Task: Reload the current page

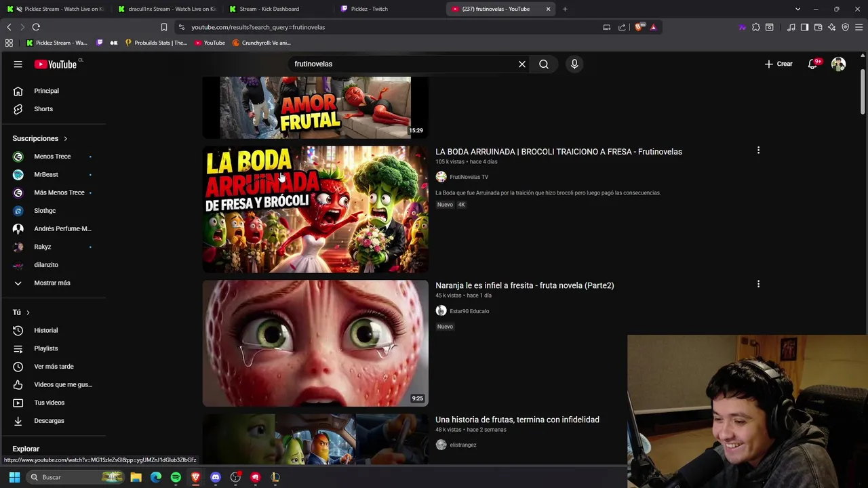Action: 36,27
